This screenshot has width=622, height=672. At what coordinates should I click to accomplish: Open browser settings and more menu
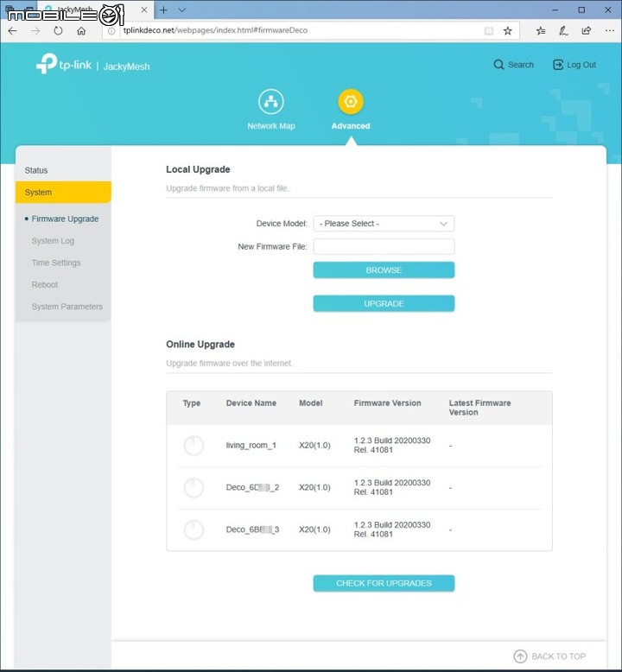[x=609, y=31]
